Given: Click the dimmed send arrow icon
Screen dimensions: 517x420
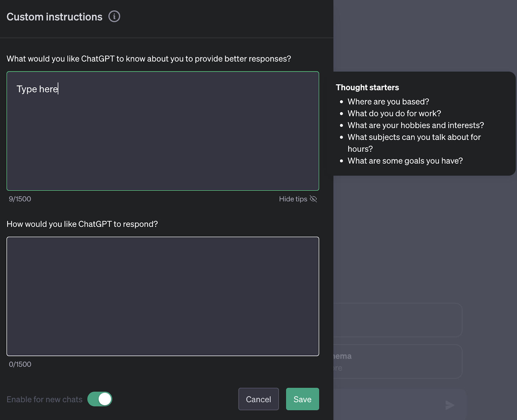Looking at the screenshot, I should (x=450, y=405).
